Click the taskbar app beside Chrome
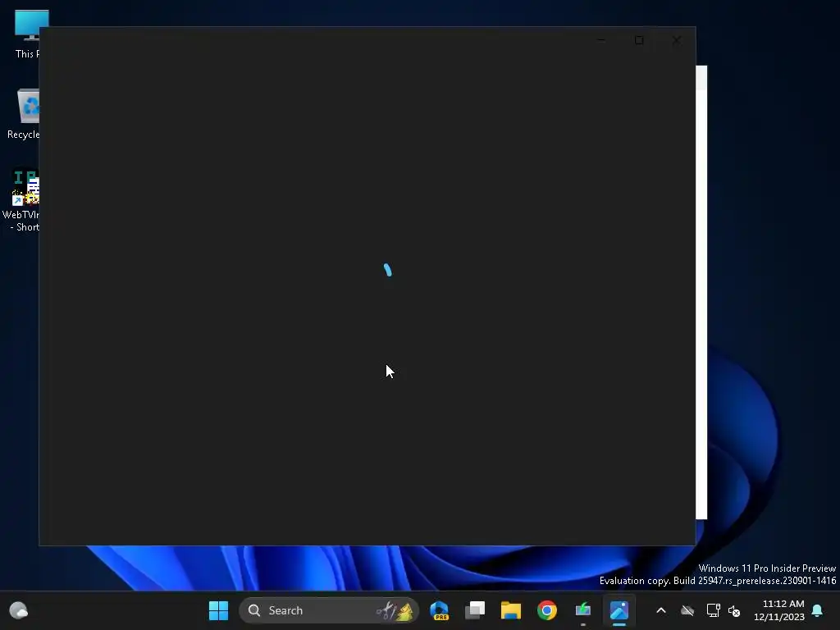The width and height of the screenshot is (840, 630). tap(583, 610)
